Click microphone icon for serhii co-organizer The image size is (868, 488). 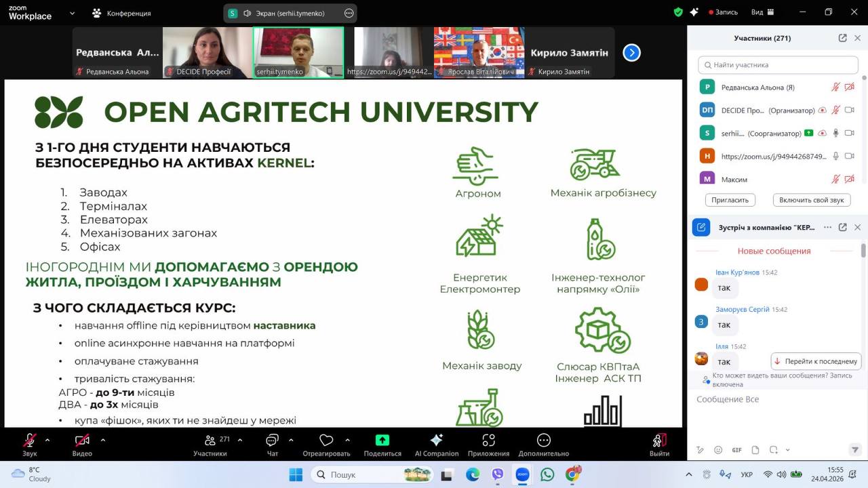pos(836,134)
